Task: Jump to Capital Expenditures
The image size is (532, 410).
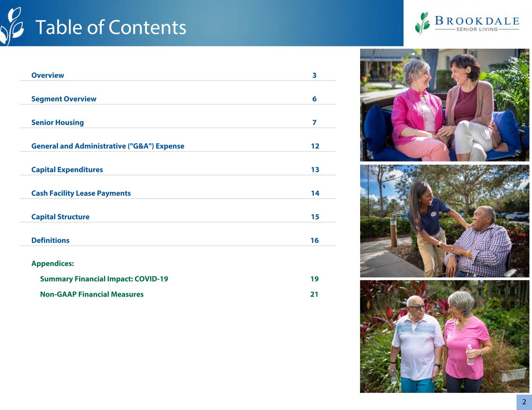Action: (67, 170)
